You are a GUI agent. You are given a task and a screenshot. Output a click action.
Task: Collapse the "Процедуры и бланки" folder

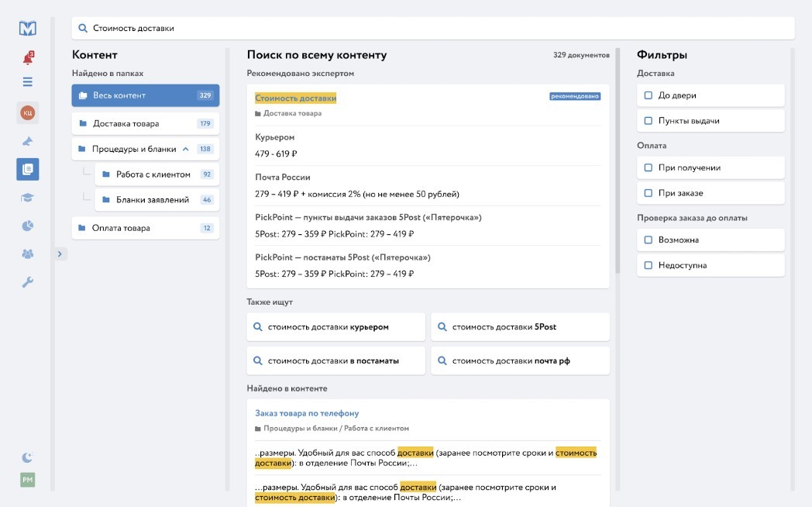pos(185,149)
